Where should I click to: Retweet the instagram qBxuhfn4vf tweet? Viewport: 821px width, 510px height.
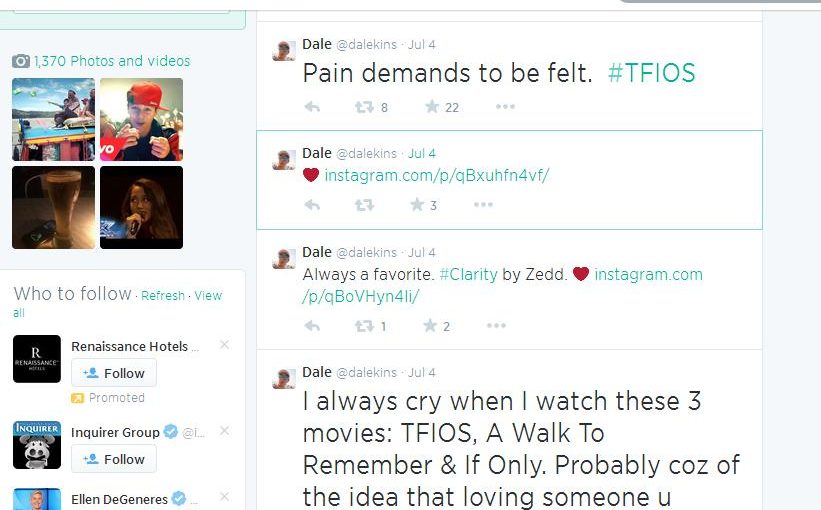point(364,205)
